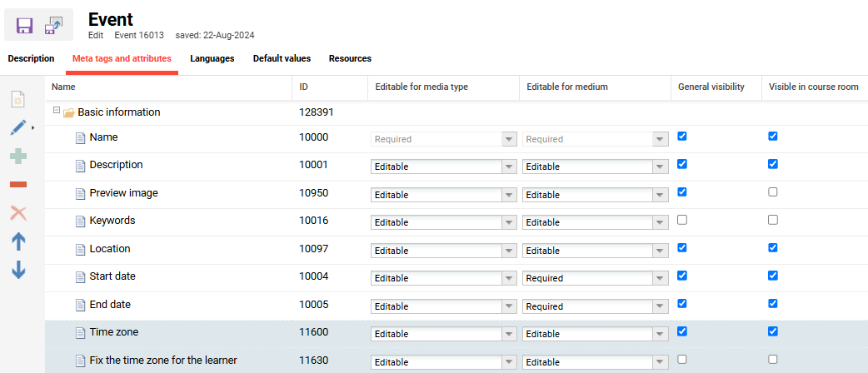The image size is (868, 373).
Task: Enable Visible in course room for Preview image
Action: coord(773,192)
